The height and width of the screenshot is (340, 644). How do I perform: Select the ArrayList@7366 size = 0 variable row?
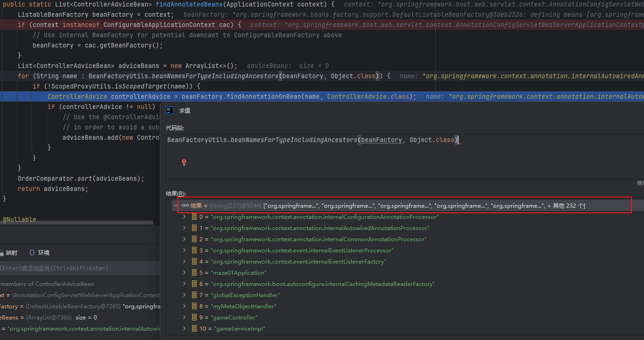coord(80,317)
